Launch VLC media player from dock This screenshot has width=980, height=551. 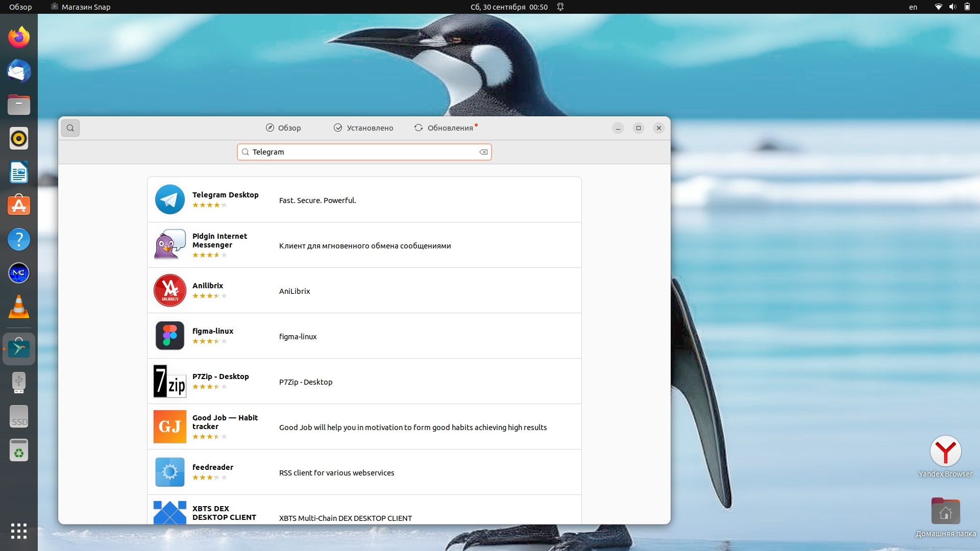click(x=19, y=307)
